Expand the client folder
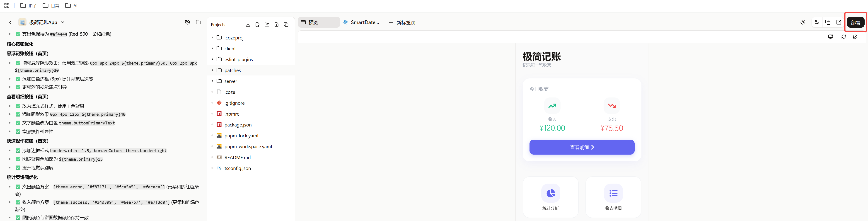Image resolution: width=868 pixels, height=221 pixels. pyautogui.click(x=230, y=49)
